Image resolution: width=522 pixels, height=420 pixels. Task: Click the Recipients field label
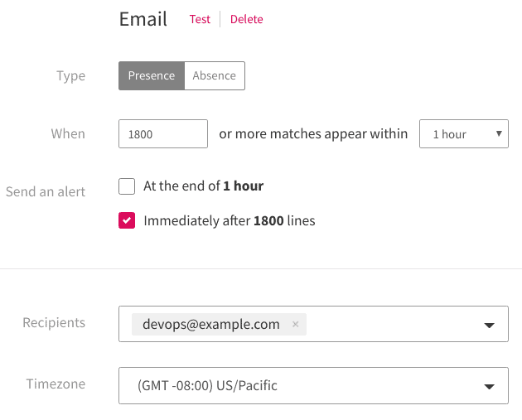pyautogui.click(x=54, y=323)
